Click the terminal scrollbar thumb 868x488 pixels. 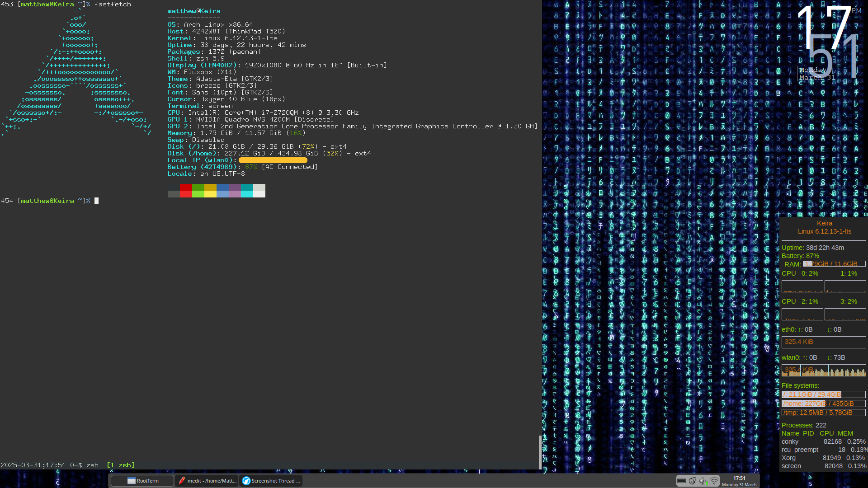tap(540, 452)
